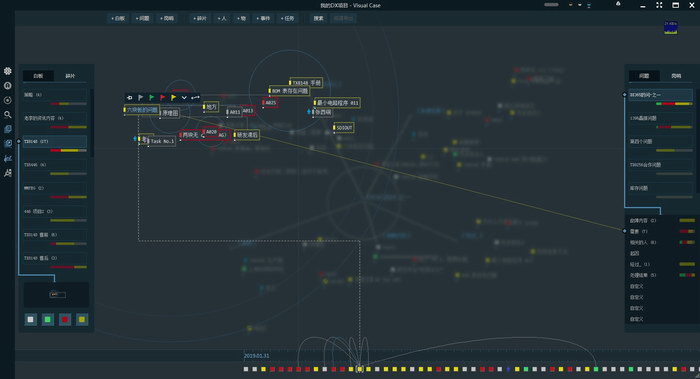Switch to the second tab in right panel
This screenshot has width=700, height=379.
676,76
